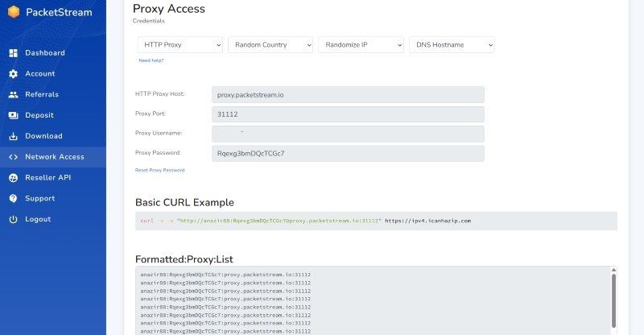Click the Download arrow icon
Screen dimensions: 644x335
point(13,136)
